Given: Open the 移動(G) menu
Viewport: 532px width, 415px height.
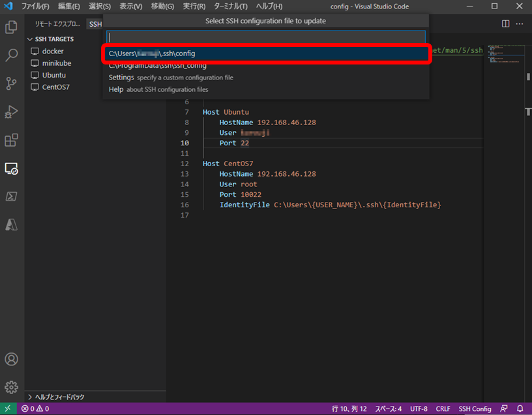Looking at the screenshot, I should coord(162,7).
